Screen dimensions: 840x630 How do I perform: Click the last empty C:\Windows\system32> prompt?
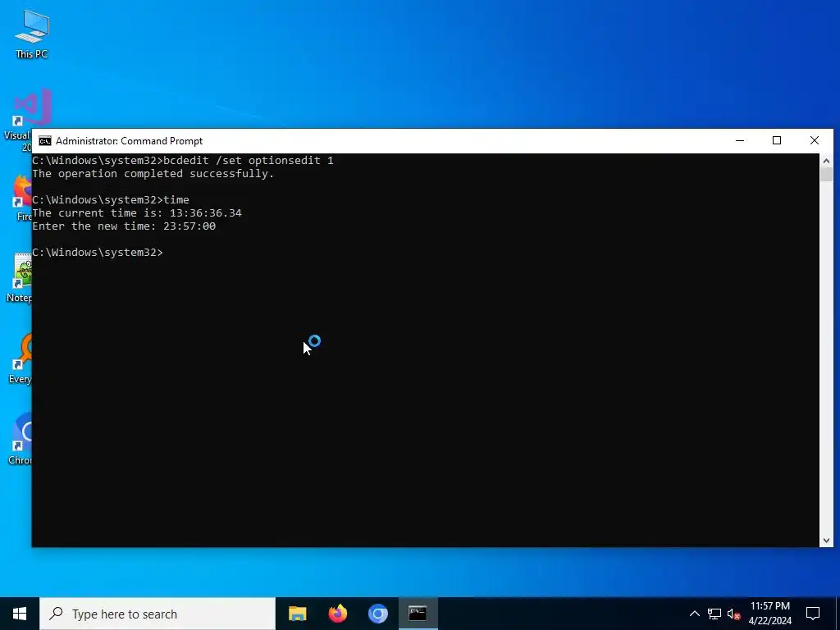(x=98, y=253)
